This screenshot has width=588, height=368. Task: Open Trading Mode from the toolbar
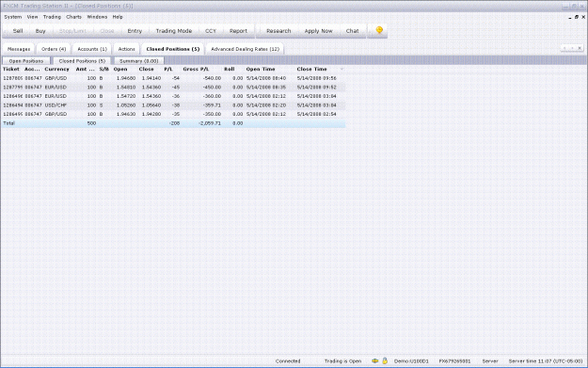(x=174, y=31)
